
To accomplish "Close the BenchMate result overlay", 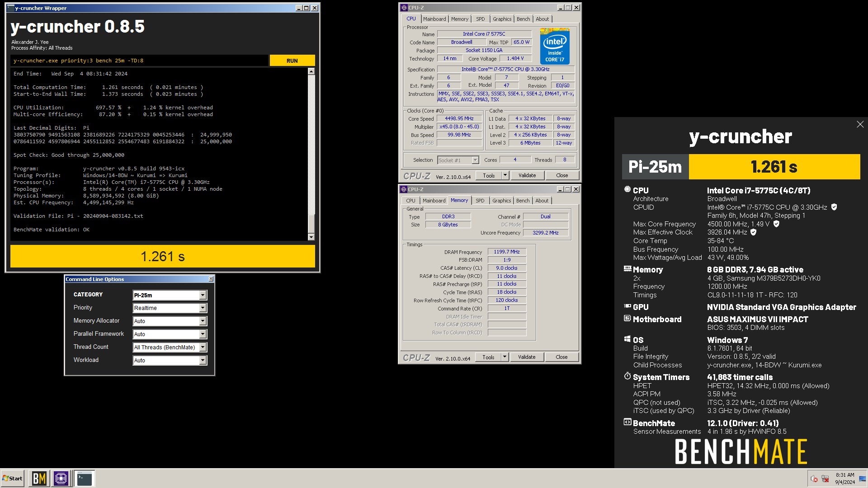I will [860, 124].
